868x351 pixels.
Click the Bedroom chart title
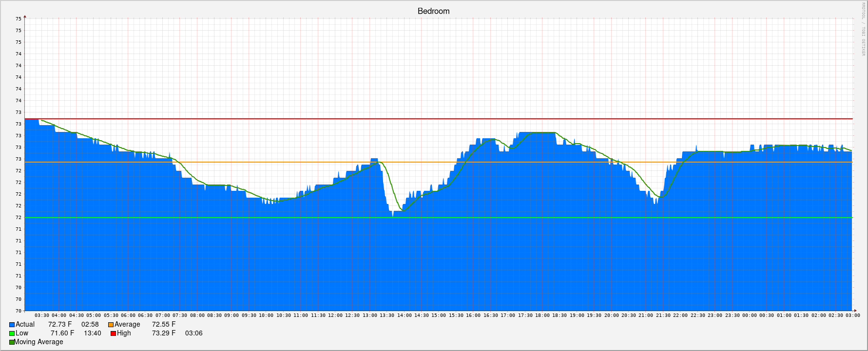pos(433,11)
